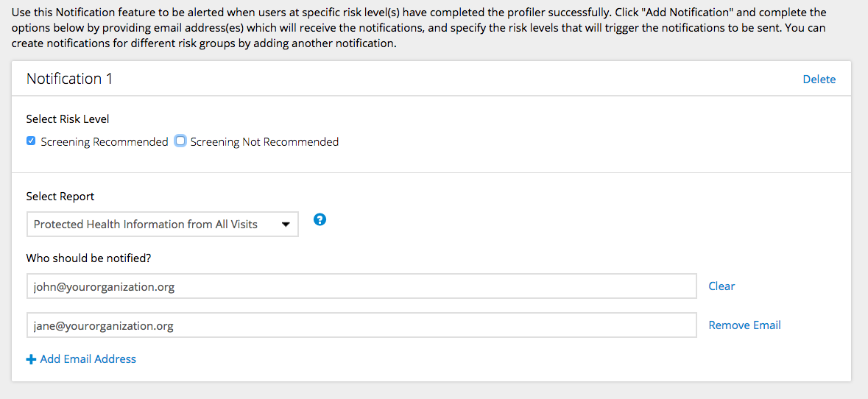Clear the john@yourorganization.org email entry
The image size is (868, 399).
721,286
